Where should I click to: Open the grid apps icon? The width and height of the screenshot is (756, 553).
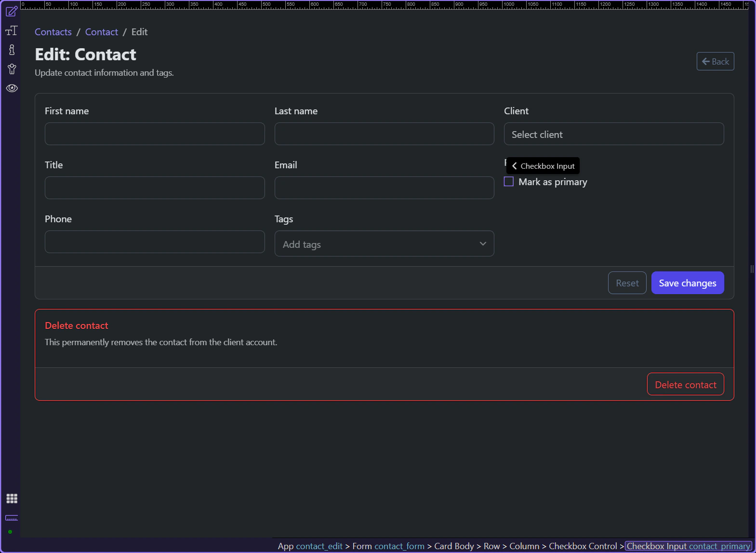12,499
